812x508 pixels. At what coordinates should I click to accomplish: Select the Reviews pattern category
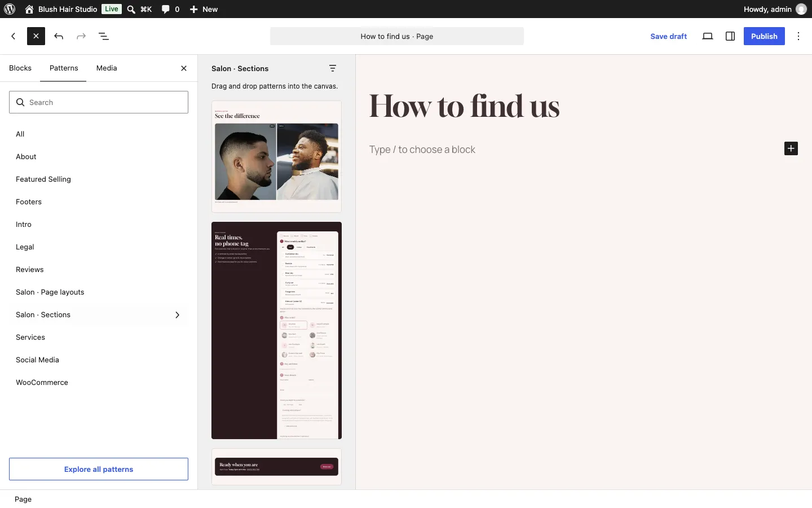(99, 269)
